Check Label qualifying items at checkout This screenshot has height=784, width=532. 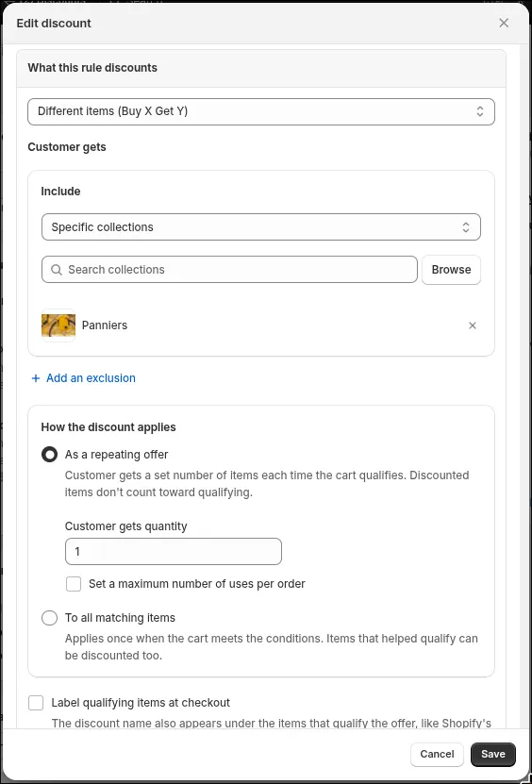pyautogui.click(x=36, y=703)
